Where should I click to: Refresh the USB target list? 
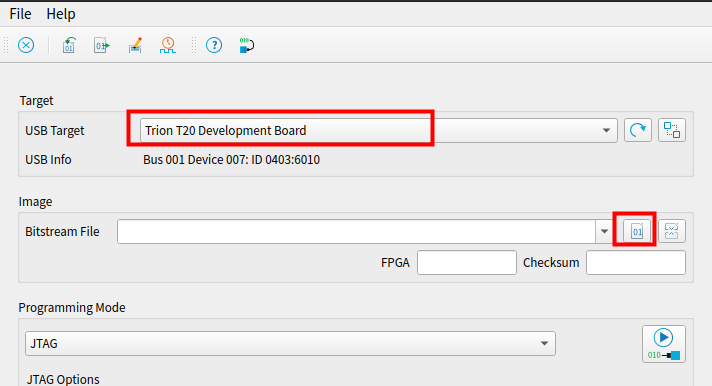pos(638,131)
